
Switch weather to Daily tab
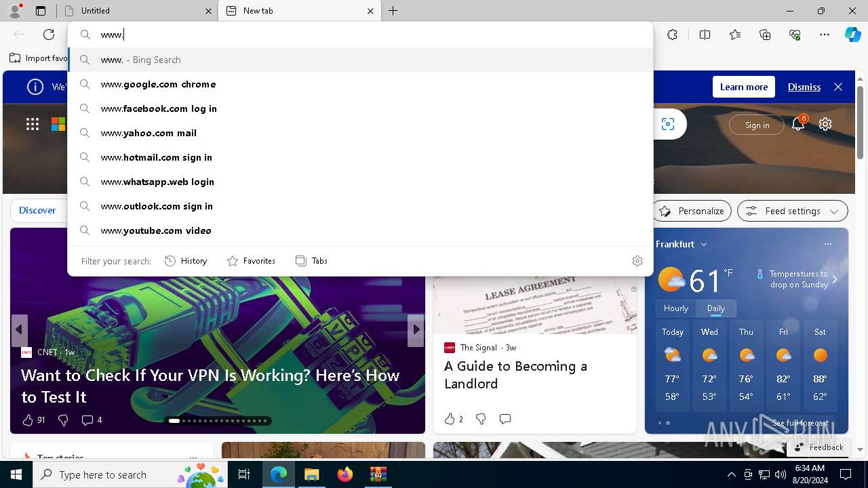click(716, 308)
